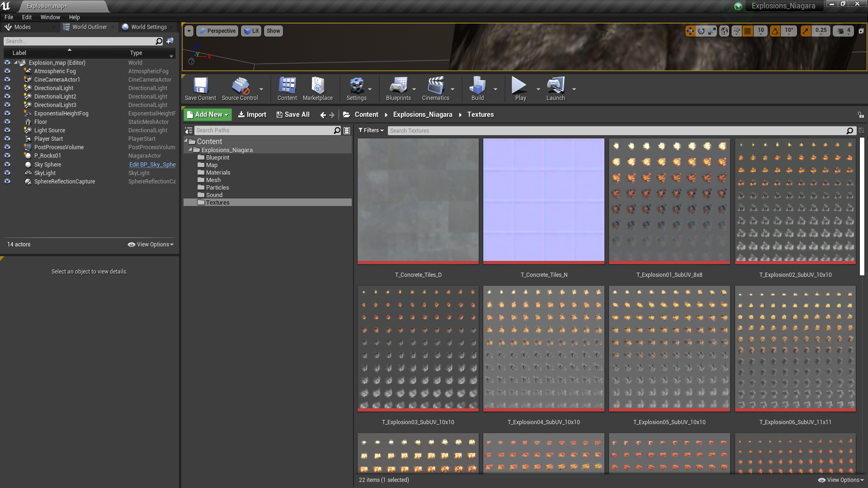The width and height of the screenshot is (868, 488).
Task: Collapse Explosions_Niagara folder tree
Action: [190, 150]
